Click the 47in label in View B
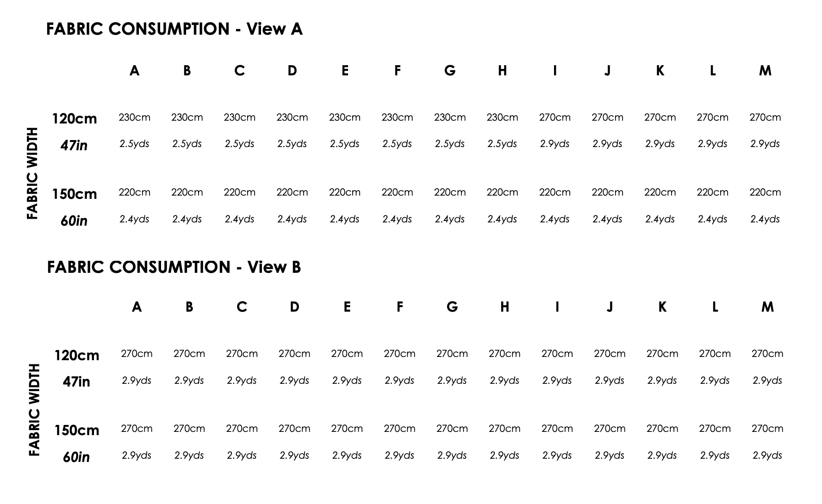The image size is (822, 504). click(x=76, y=382)
